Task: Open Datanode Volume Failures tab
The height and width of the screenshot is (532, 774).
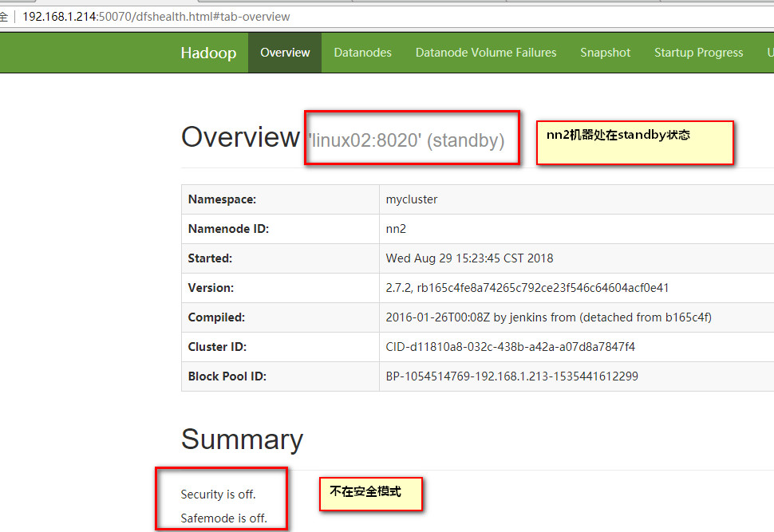Action: point(486,53)
